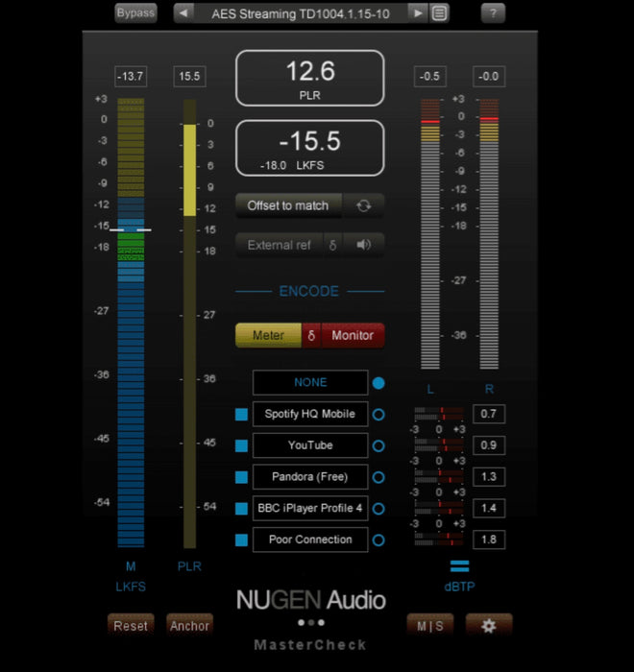Click the yellow PLR meter bar

pos(189,324)
